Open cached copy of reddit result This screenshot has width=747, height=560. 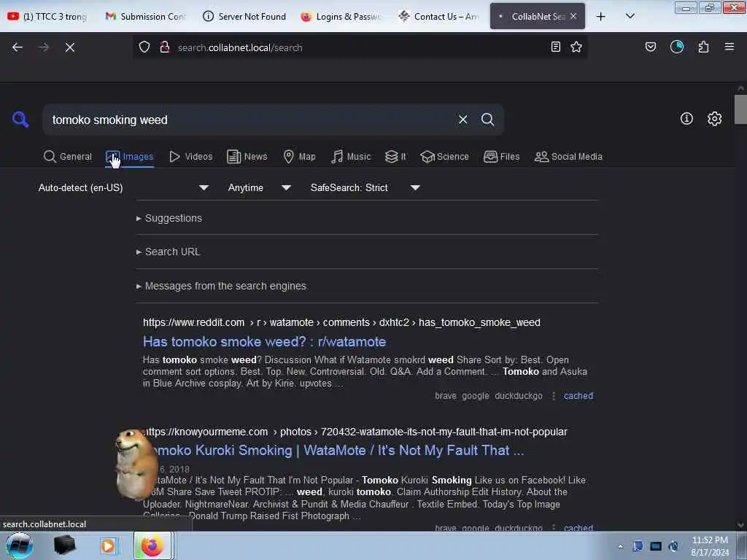[578, 396]
